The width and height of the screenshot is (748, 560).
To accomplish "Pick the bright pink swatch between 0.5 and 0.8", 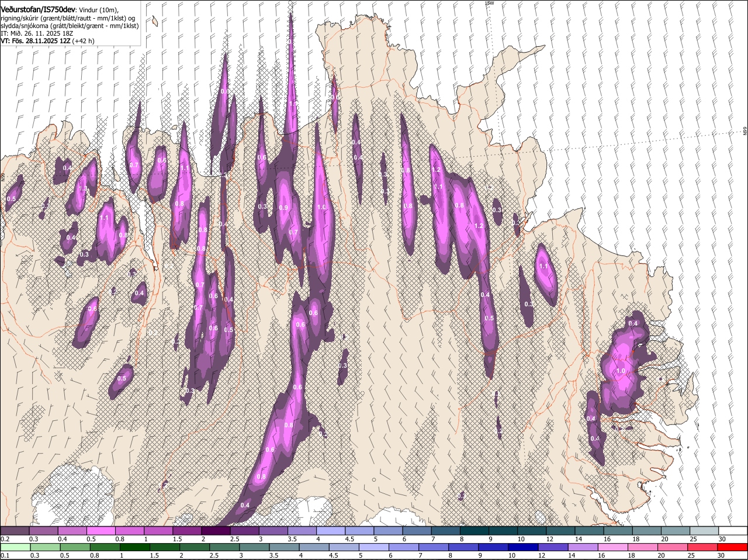I will click(101, 531).
